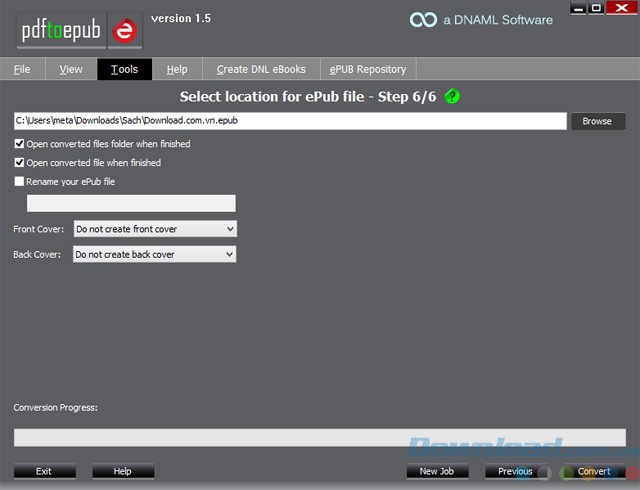Open the Tools menu
The width and height of the screenshot is (640, 490).
click(x=125, y=70)
